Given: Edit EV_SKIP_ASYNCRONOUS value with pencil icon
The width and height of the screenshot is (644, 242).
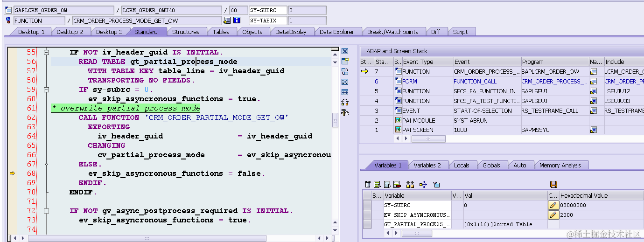Looking at the screenshot, I should pos(553,215).
